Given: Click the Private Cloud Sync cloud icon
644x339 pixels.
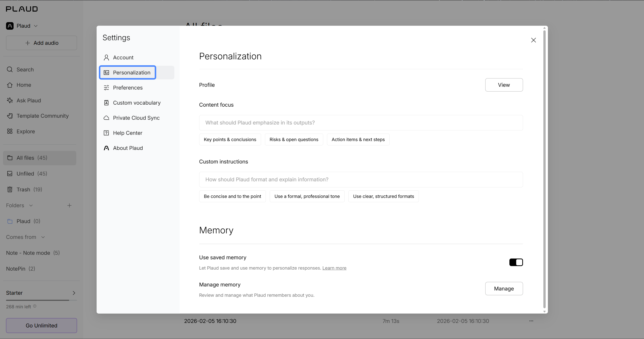Looking at the screenshot, I should [x=106, y=118].
